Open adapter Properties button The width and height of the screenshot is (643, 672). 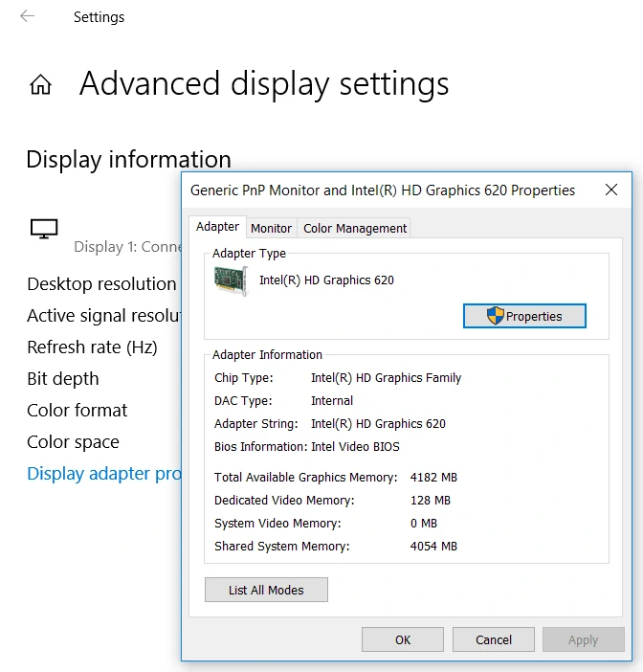pos(524,316)
